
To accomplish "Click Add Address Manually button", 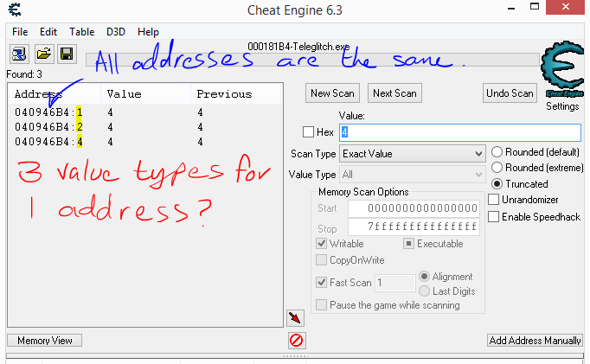I will 535,341.
